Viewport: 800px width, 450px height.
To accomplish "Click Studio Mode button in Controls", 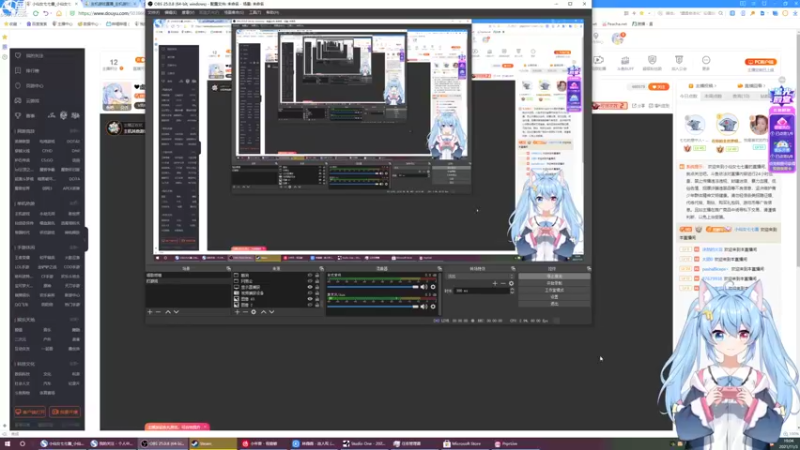I will [554, 290].
